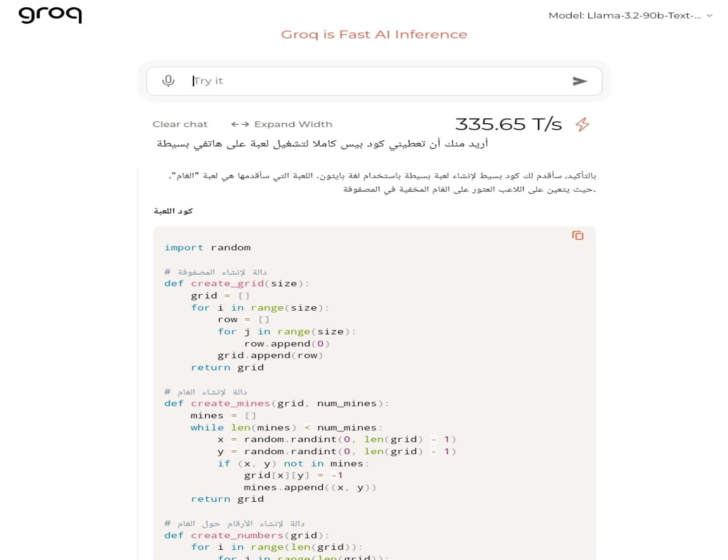Click the 'grid.append(row)' code line

[x=270, y=355]
